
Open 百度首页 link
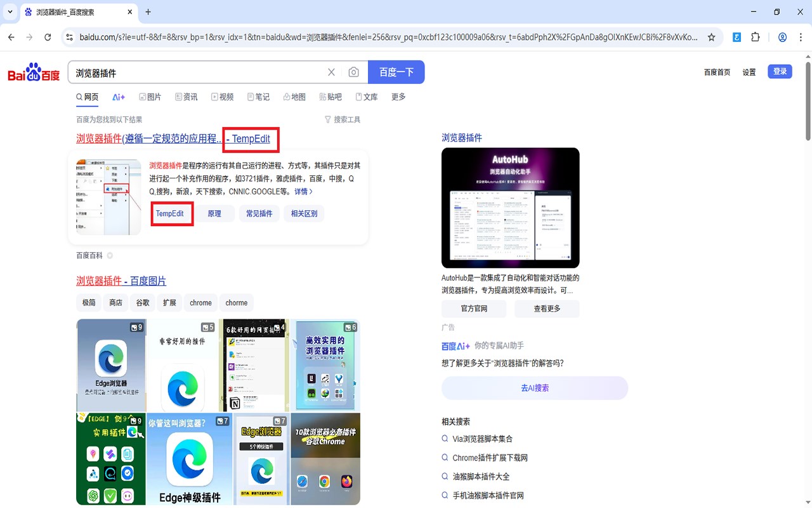pyautogui.click(x=717, y=72)
